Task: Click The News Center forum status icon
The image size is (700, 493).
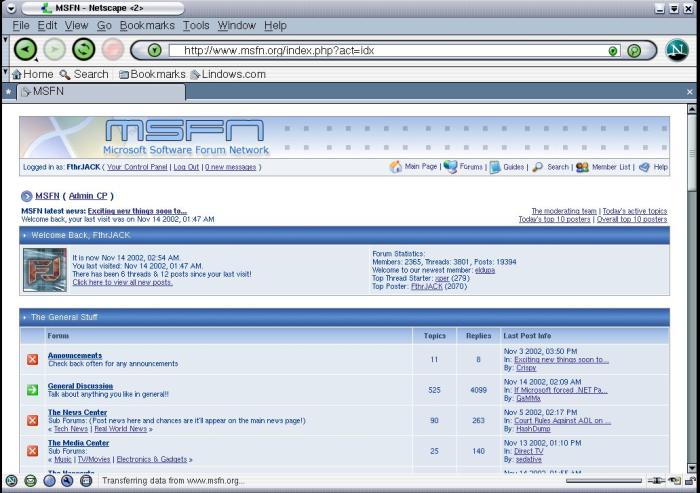Action: (33, 420)
